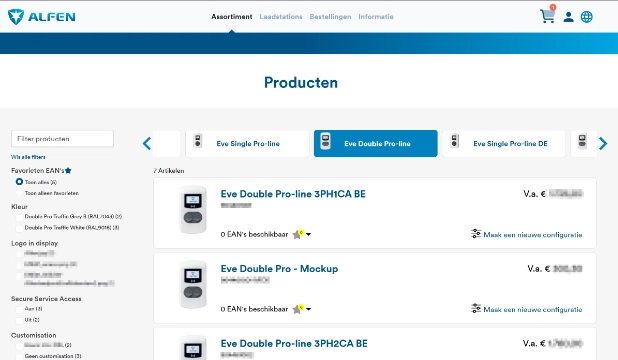Viewport: 618px width, 360px height.
Task: Click 'Maak een nieuwe configuratie' for Mockup
Action: tap(532, 310)
